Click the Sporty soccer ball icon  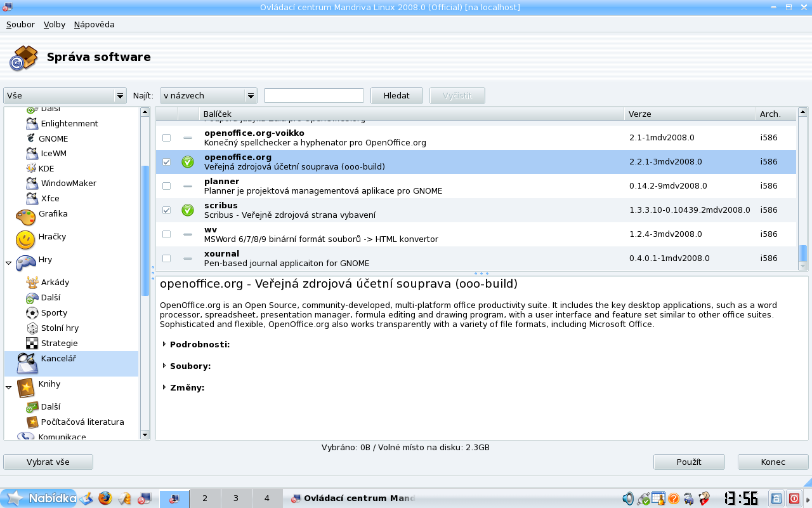(32, 312)
